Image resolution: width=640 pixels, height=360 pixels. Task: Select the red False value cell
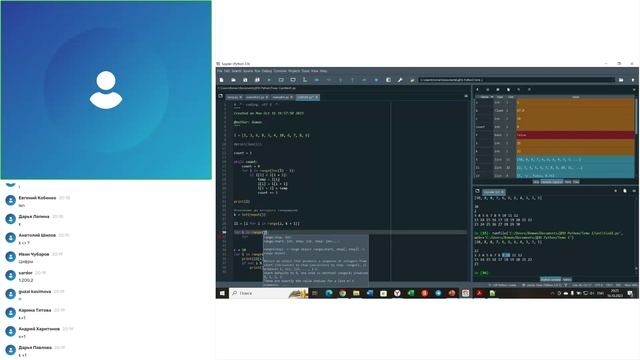[576, 135]
